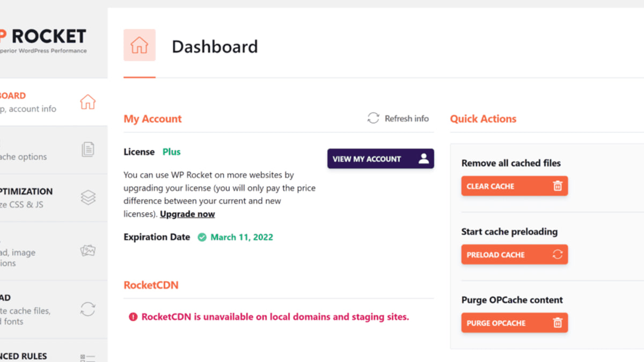Open the Media image icon in sidebar

tap(88, 250)
